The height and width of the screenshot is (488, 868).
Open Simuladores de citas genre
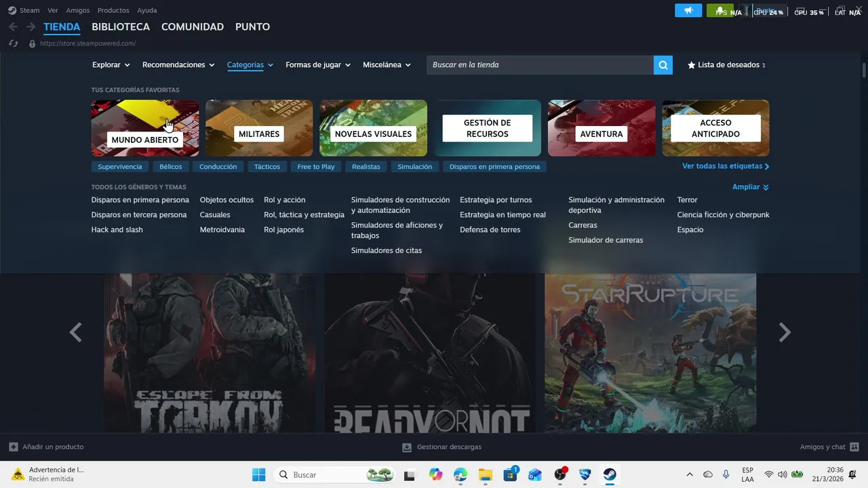pos(387,251)
